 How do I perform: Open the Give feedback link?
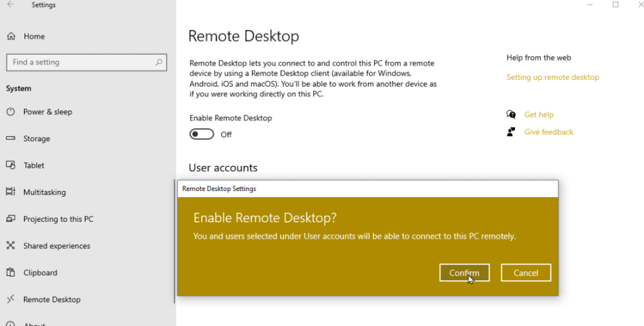[548, 132]
